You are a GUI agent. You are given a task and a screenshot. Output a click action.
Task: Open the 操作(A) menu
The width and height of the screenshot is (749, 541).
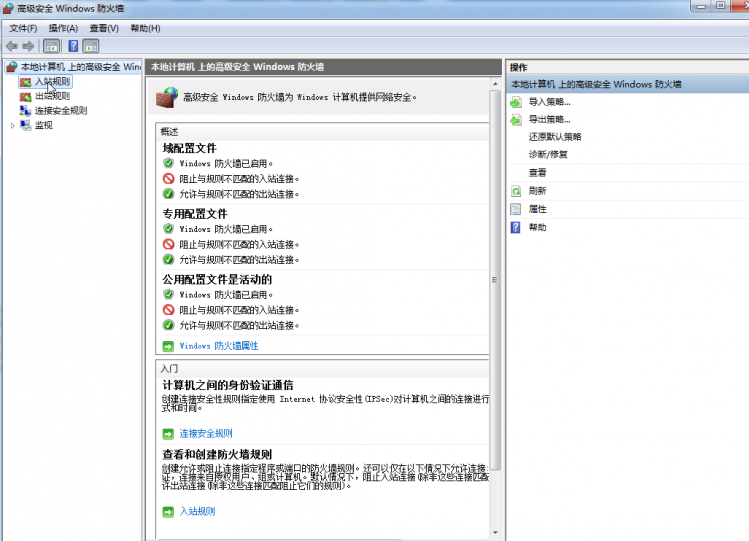coord(63,28)
